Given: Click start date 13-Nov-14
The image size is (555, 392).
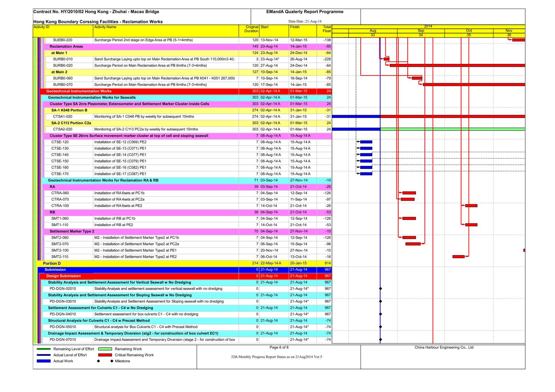Looking at the screenshot, I should (x=269, y=40).
